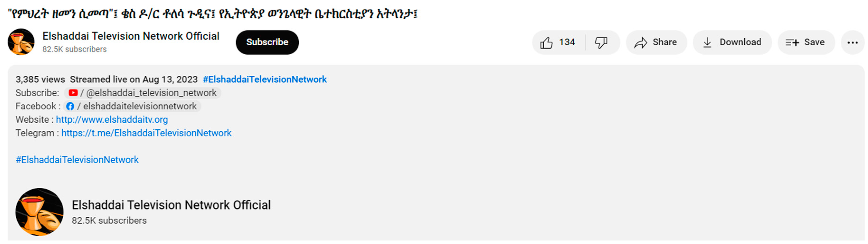Open the elshaddaitv.org website link
Viewport: 868px width, 244px height.
[x=112, y=120]
